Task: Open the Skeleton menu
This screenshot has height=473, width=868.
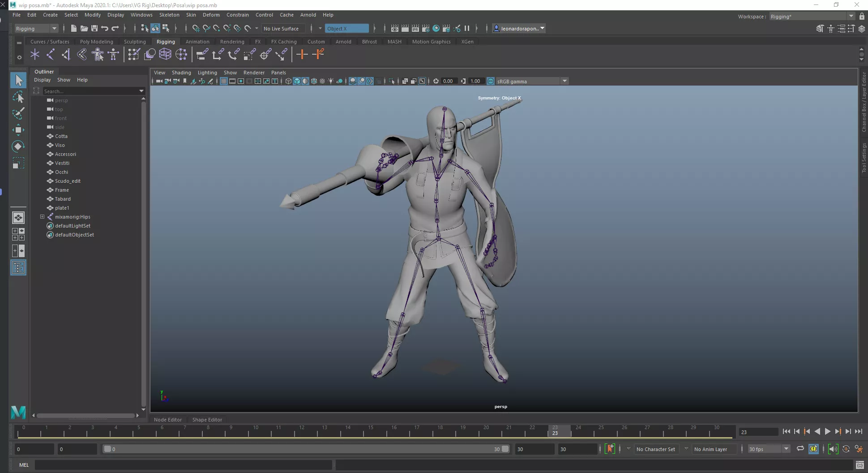Action: click(x=169, y=15)
